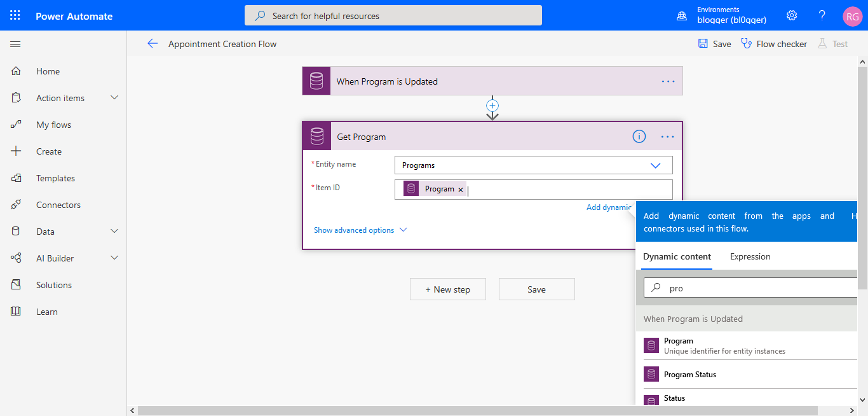The width and height of the screenshot is (868, 416).
Task: Insert a step with the plus circle
Action: 492,106
